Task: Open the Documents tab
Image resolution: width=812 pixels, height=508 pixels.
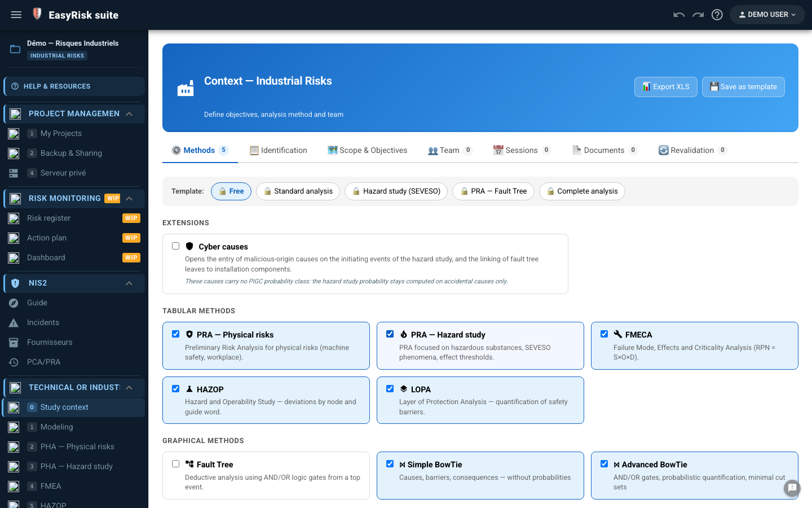Action: click(x=604, y=150)
